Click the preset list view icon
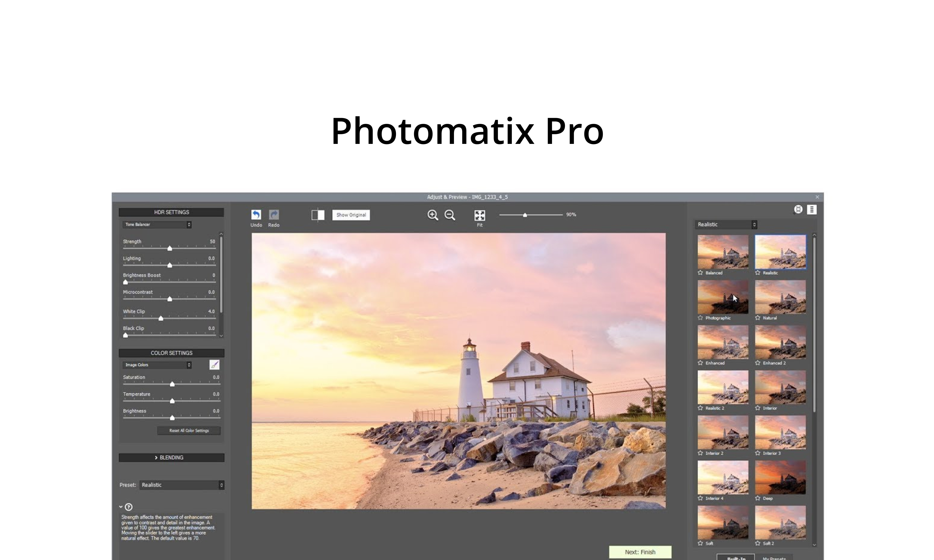Image resolution: width=934 pixels, height=560 pixels. click(x=812, y=209)
